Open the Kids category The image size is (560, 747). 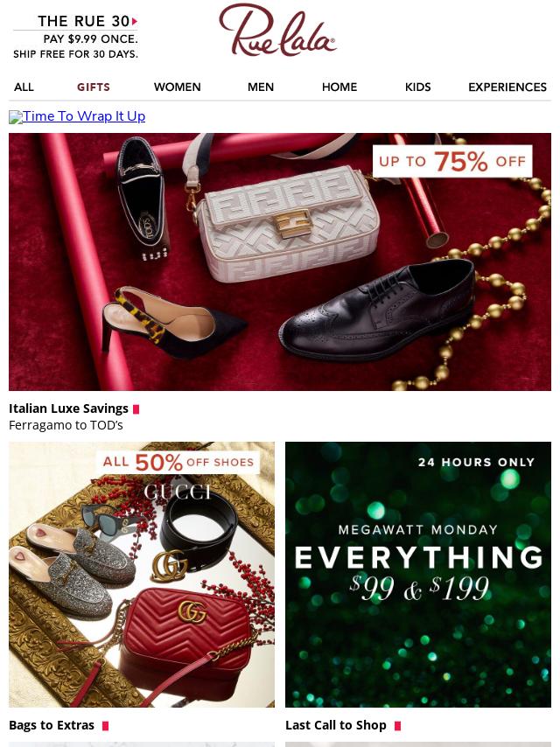pyautogui.click(x=418, y=87)
